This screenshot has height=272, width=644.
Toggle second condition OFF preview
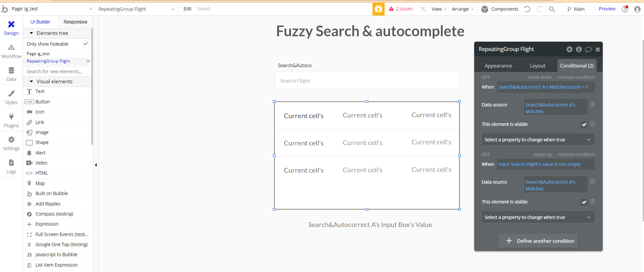(486, 154)
